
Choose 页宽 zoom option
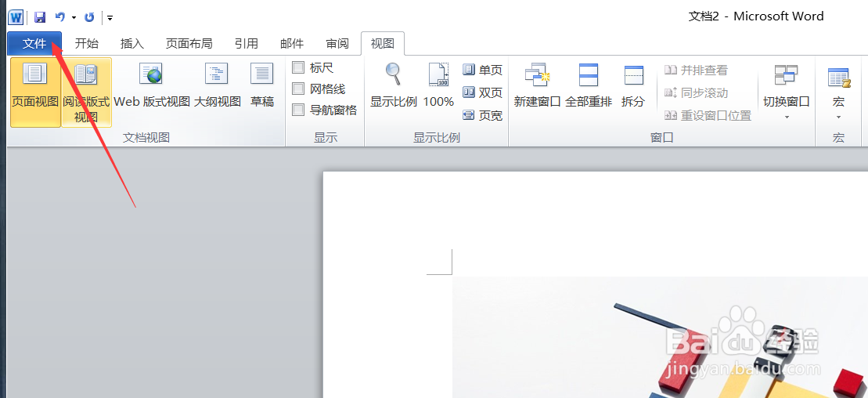pyautogui.click(x=483, y=115)
